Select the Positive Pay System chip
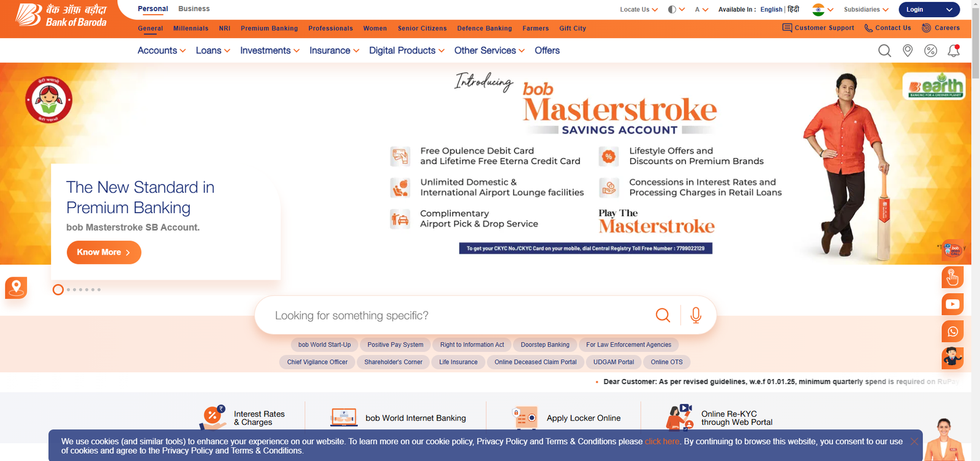This screenshot has height=461, width=980. coord(395,345)
